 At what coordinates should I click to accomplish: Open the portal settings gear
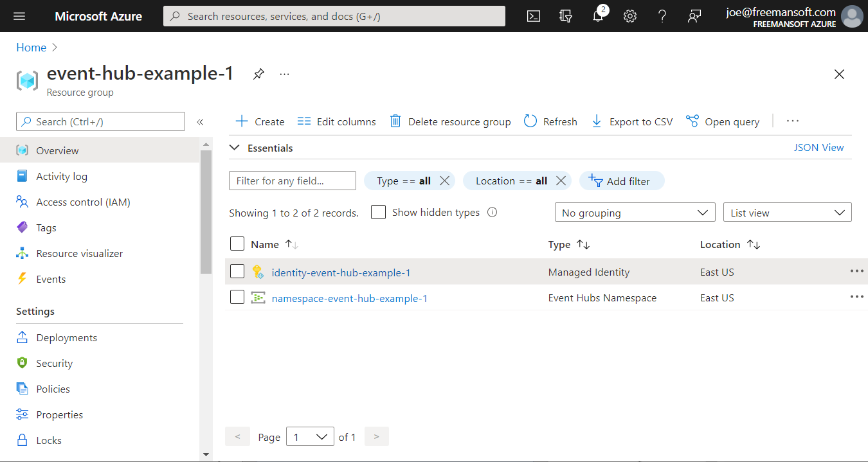(x=629, y=16)
